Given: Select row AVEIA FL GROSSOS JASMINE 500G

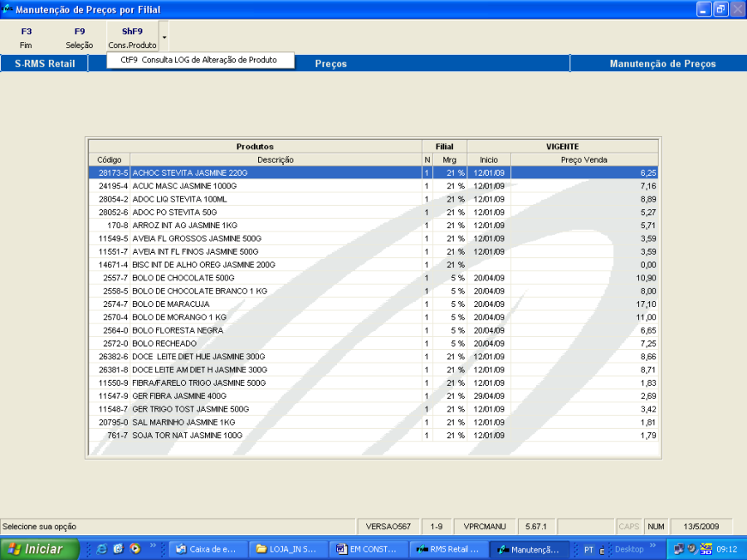Looking at the screenshot, I should click(373, 239).
